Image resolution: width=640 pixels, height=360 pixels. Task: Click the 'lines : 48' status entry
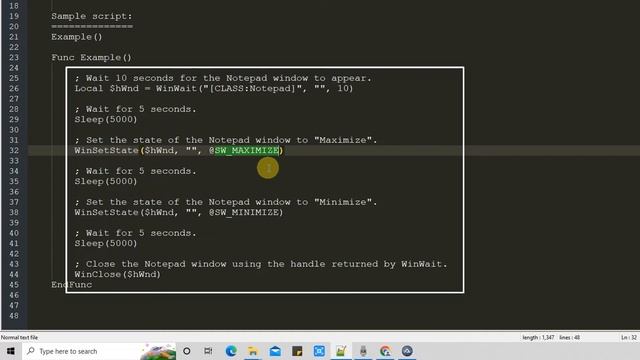click(570, 338)
